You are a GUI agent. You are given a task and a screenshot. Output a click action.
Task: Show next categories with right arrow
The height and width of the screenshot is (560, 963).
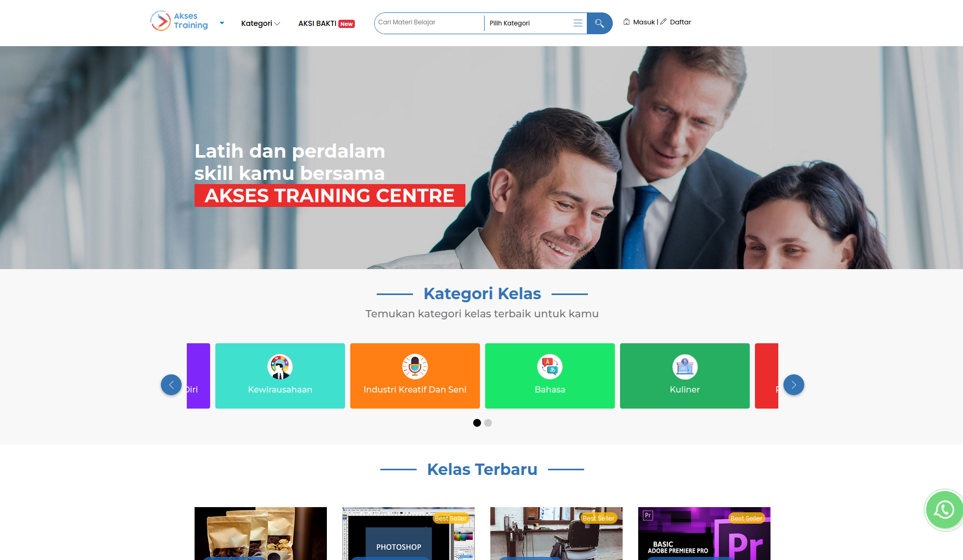[794, 385]
